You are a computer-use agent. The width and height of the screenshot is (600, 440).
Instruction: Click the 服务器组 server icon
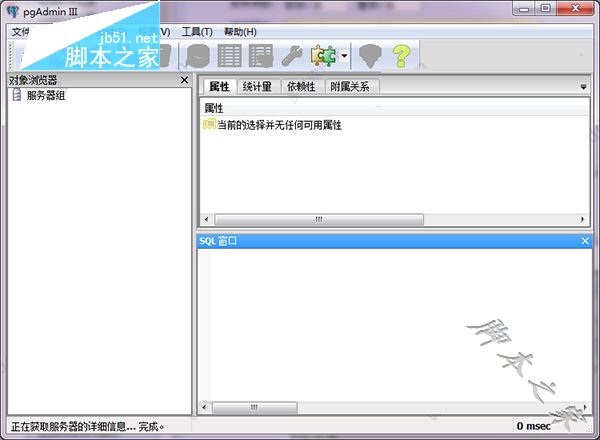[x=17, y=95]
